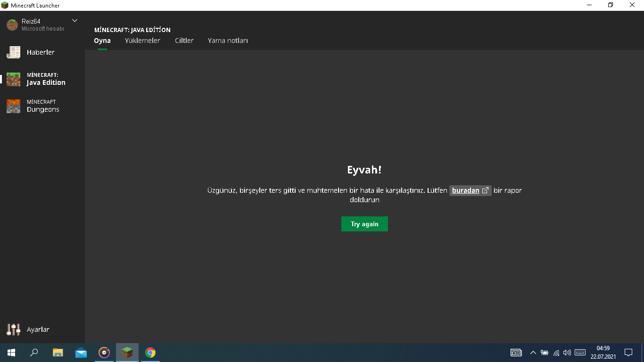
Task: Open Wi-Fi network settings in the tray
Action: point(556,353)
